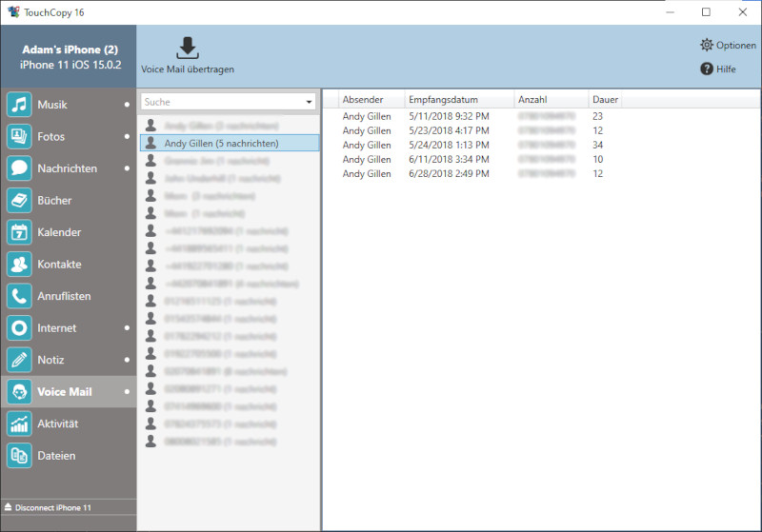
Task: Open the Anruflisten phone icon
Action: [19, 296]
